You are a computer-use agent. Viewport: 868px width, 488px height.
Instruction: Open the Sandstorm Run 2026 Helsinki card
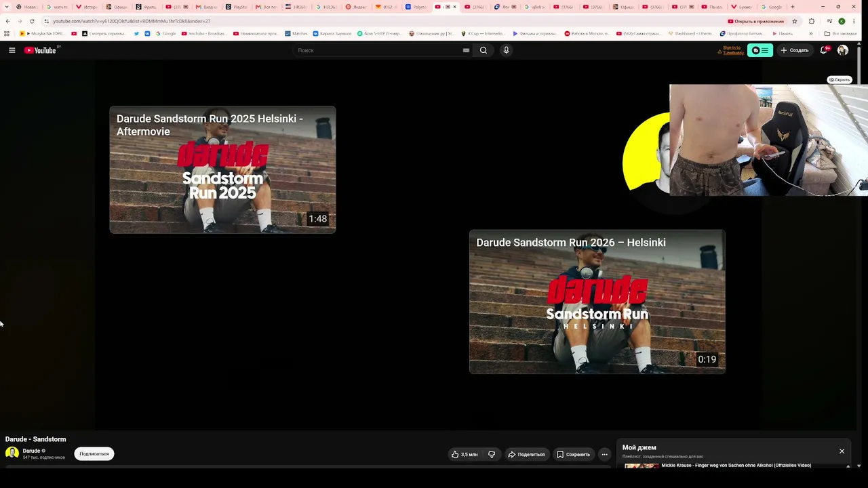tap(597, 302)
